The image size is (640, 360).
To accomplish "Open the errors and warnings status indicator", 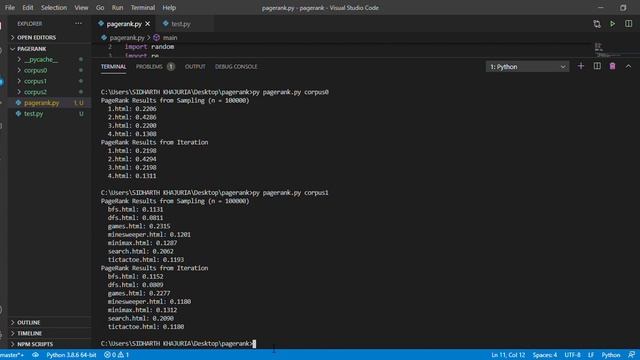I will (116, 355).
